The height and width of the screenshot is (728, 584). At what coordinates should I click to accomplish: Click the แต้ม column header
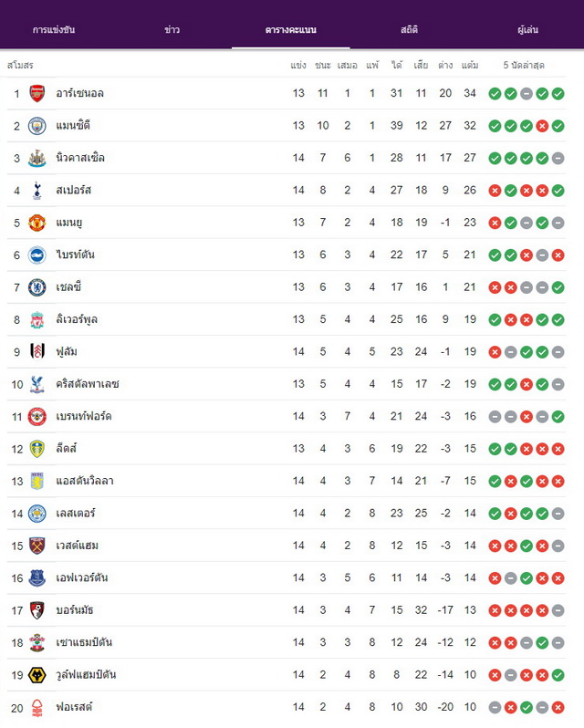click(470, 65)
